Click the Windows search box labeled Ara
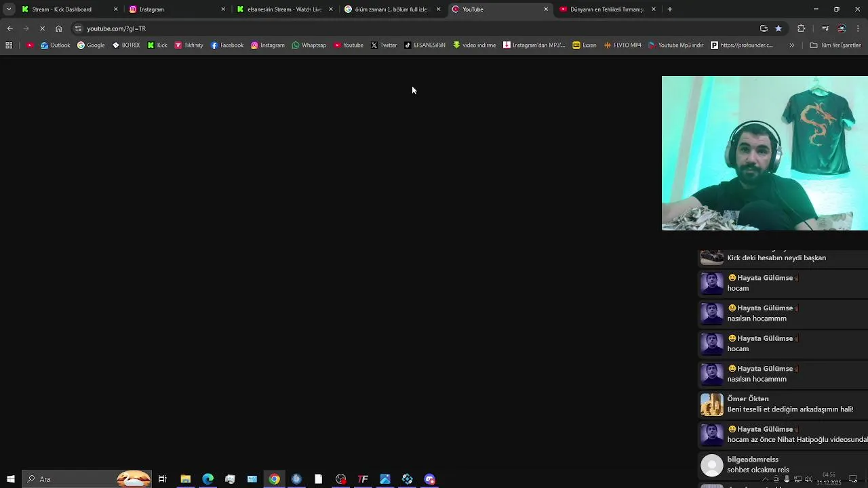The height and width of the screenshot is (488, 868). 87,479
